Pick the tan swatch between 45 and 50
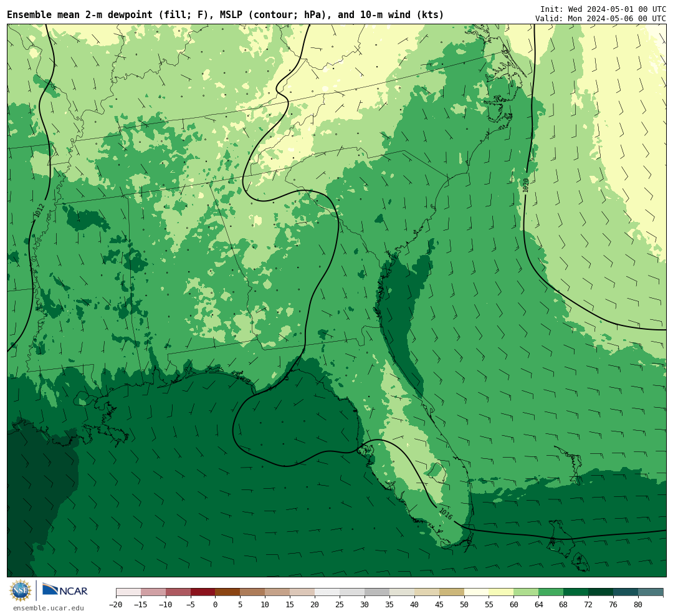The height and width of the screenshot is (616, 673). (452, 592)
